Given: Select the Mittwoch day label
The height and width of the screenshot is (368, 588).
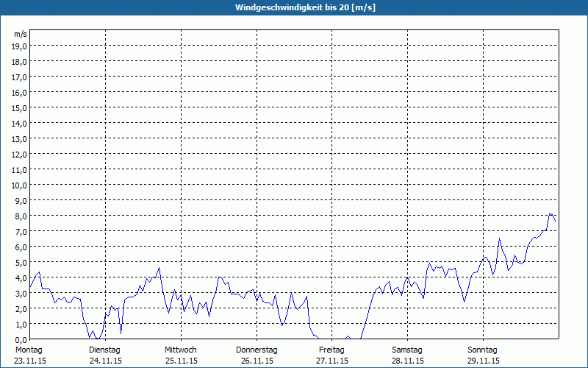Looking at the screenshot, I should click(180, 350).
